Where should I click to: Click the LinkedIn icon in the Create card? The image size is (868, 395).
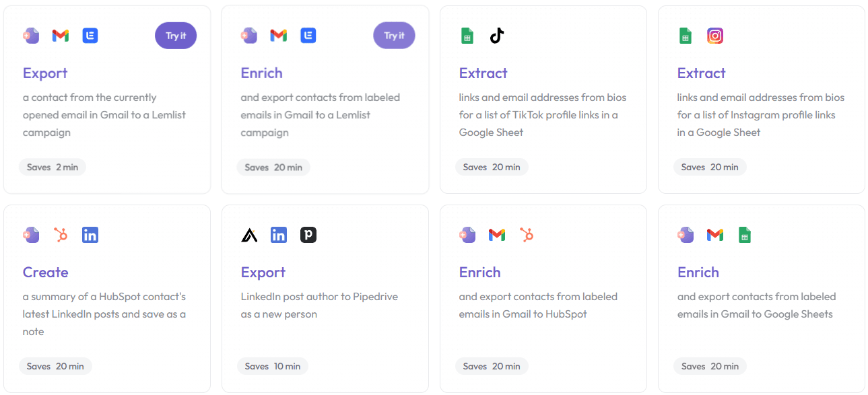click(90, 235)
